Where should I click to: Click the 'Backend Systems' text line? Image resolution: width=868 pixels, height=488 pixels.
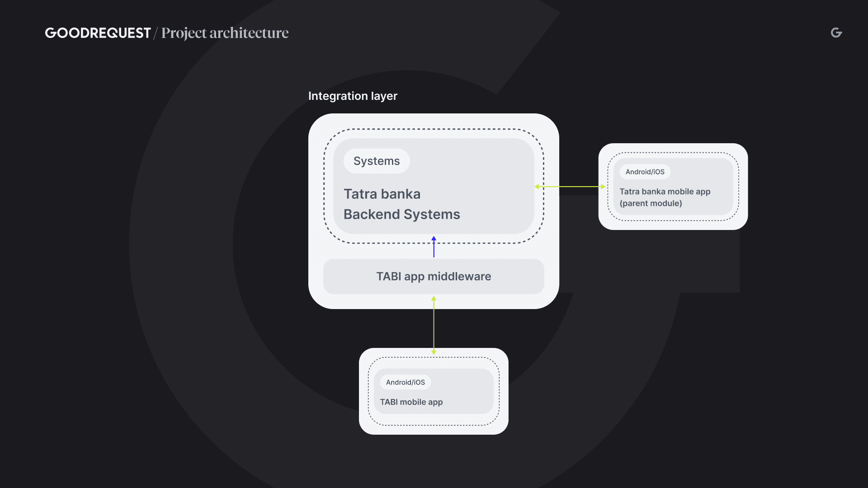402,214
